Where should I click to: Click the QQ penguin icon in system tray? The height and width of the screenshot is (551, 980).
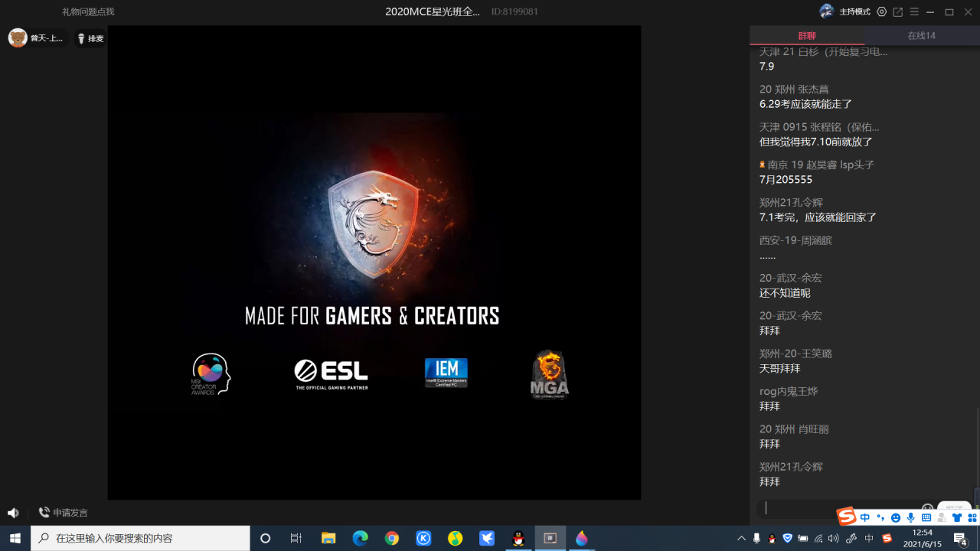pyautogui.click(x=772, y=538)
